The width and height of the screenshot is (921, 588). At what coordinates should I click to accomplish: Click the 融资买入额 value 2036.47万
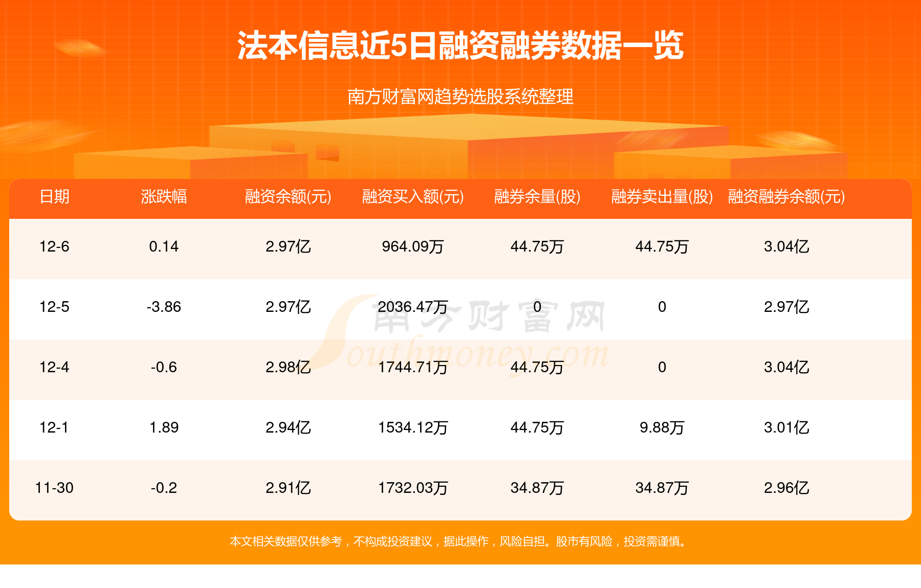coord(413,307)
